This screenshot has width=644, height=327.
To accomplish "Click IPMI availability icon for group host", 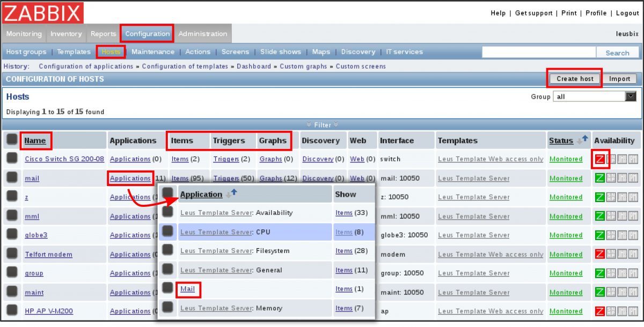I will coord(633,273).
